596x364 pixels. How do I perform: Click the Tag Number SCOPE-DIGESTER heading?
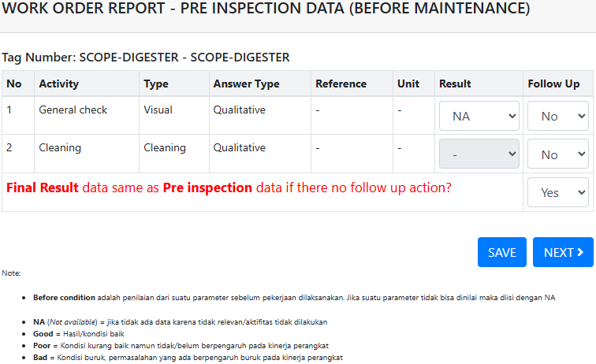click(x=146, y=57)
